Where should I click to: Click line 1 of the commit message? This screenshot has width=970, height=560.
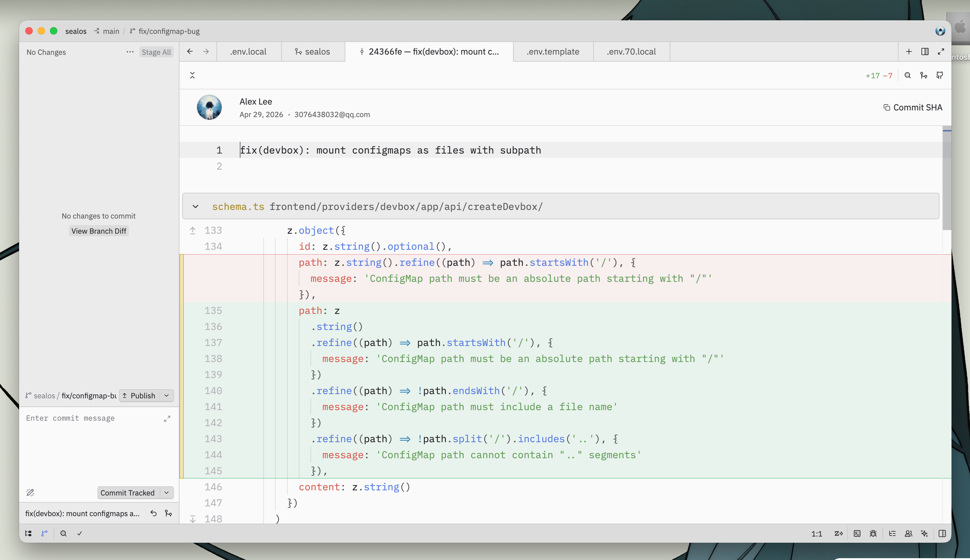tap(391, 150)
